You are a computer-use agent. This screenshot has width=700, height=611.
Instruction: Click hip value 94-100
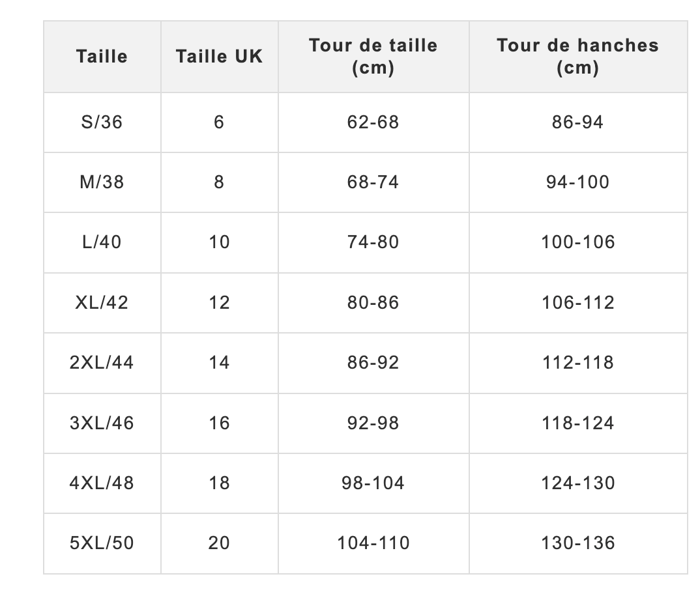pyautogui.click(x=577, y=182)
